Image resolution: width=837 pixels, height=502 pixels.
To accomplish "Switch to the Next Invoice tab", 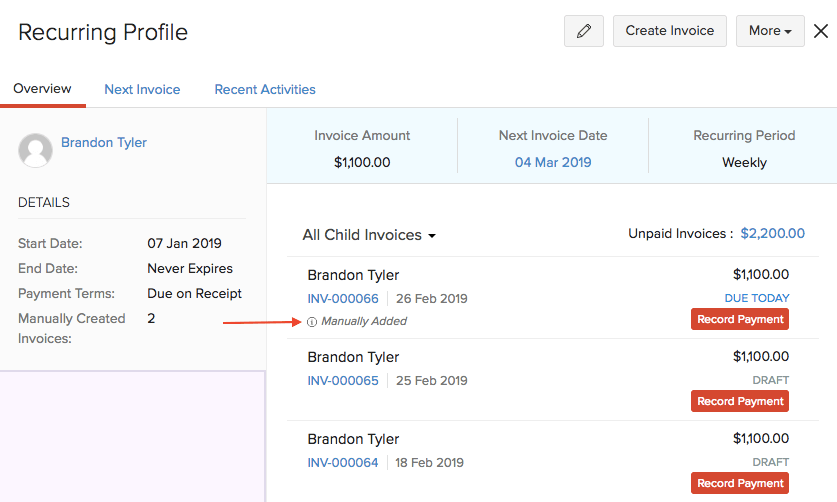I will point(142,89).
